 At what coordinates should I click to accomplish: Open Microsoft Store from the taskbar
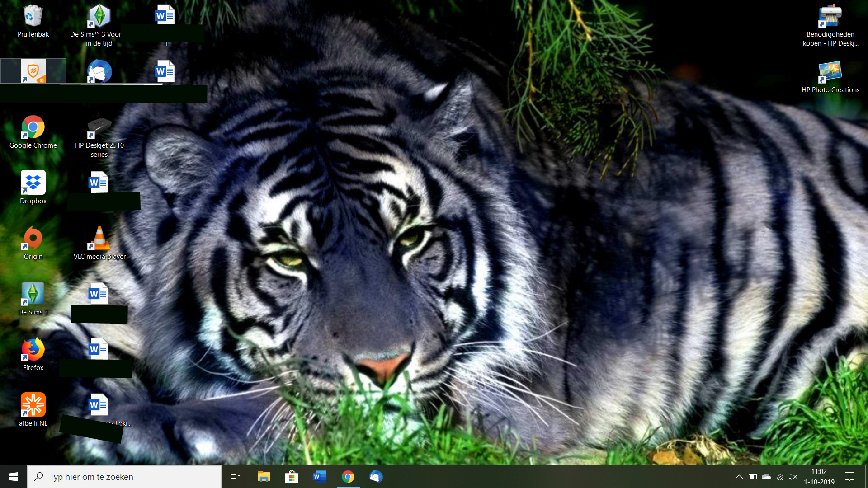(292, 477)
